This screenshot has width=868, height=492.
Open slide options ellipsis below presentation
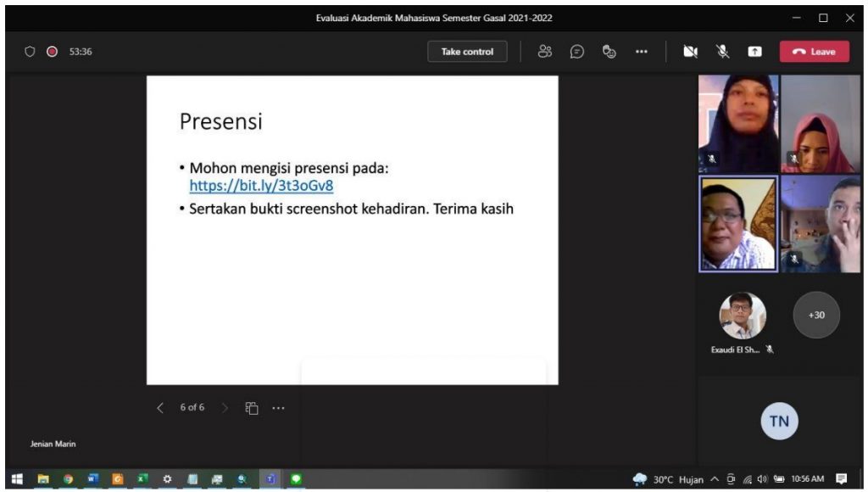click(279, 408)
